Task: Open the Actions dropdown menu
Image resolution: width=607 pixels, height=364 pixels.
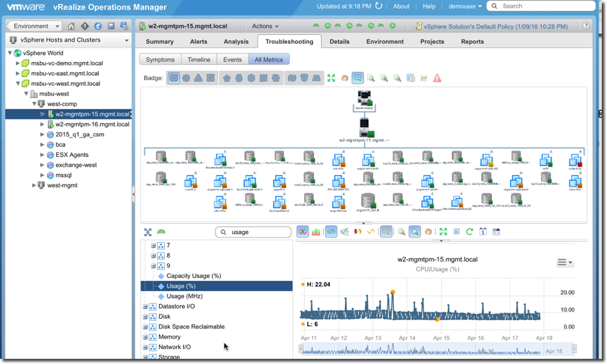Action: click(265, 26)
